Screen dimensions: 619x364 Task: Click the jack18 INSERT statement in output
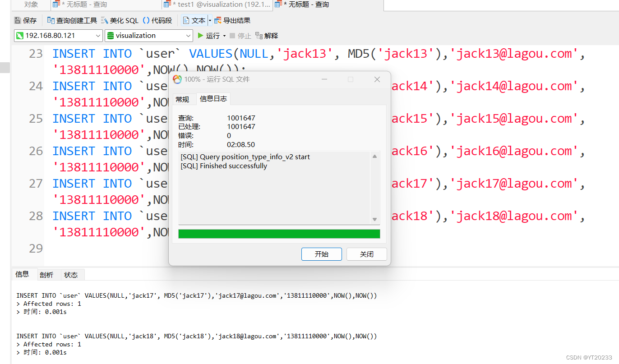tap(197, 336)
